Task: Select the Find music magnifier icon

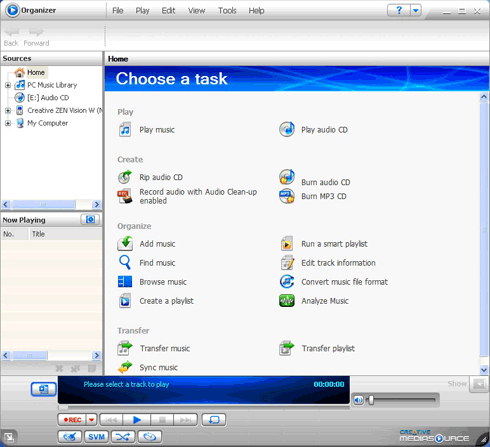Action: [125, 263]
